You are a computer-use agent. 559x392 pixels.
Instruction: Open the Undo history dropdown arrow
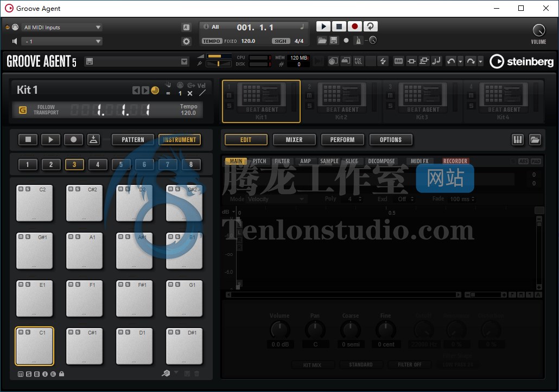click(x=460, y=62)
